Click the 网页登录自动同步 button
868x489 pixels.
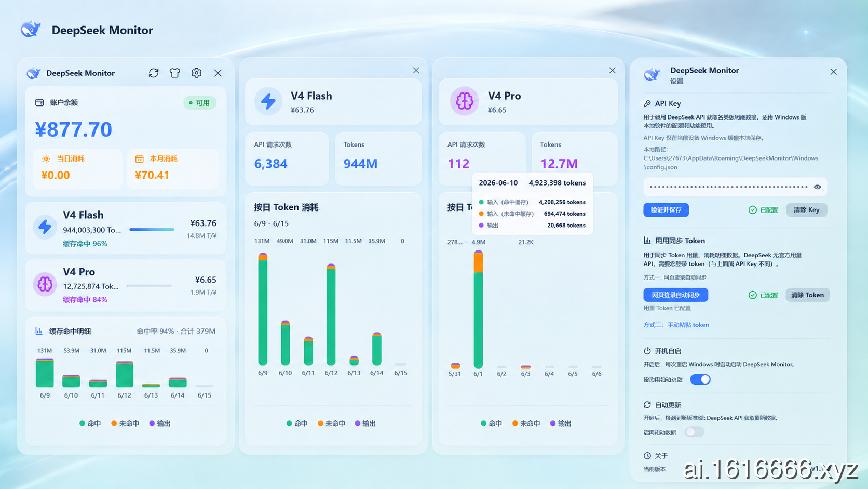676,295
